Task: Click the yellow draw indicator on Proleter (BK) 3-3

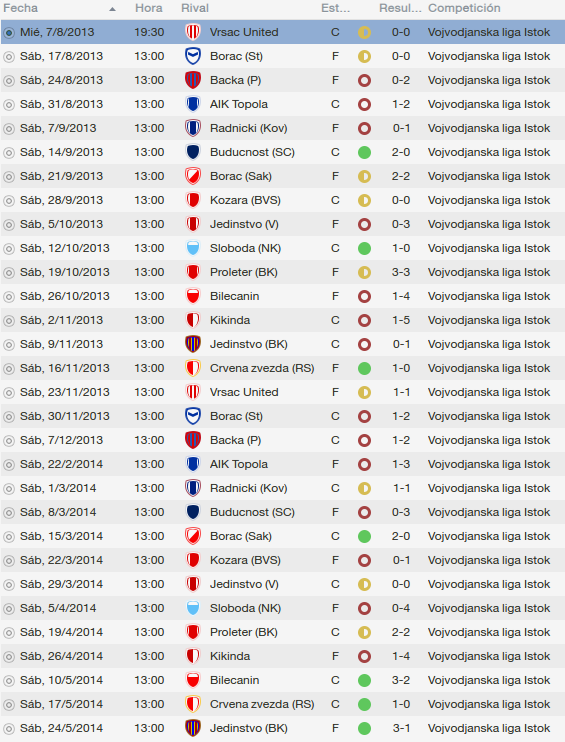Action: pyautogui.click(x=364, y=273)
